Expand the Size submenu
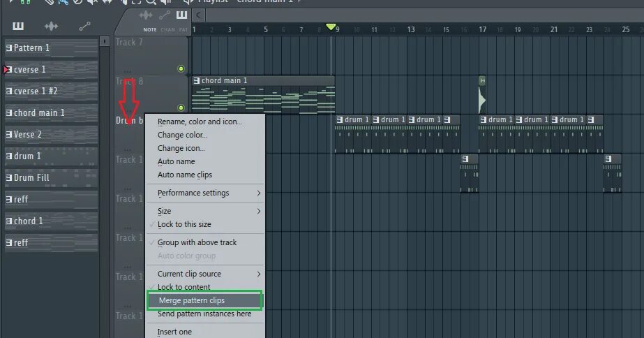 [x=205, y=211]
